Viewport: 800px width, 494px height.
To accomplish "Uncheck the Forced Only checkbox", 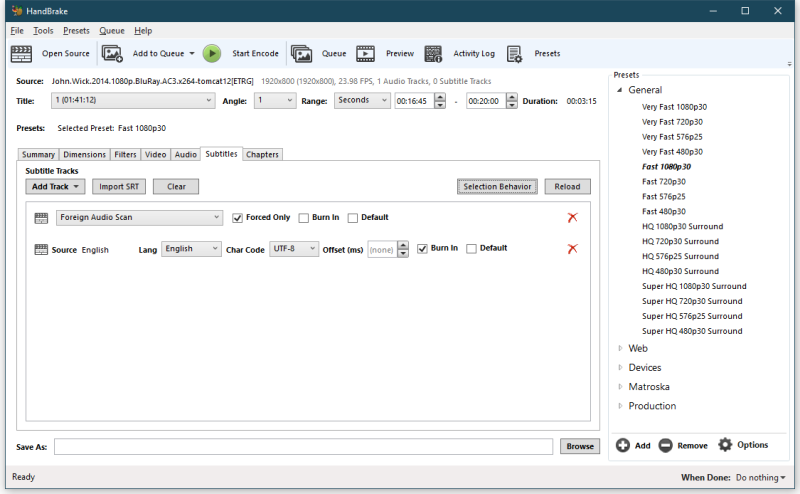I will (x=237, y=218).
